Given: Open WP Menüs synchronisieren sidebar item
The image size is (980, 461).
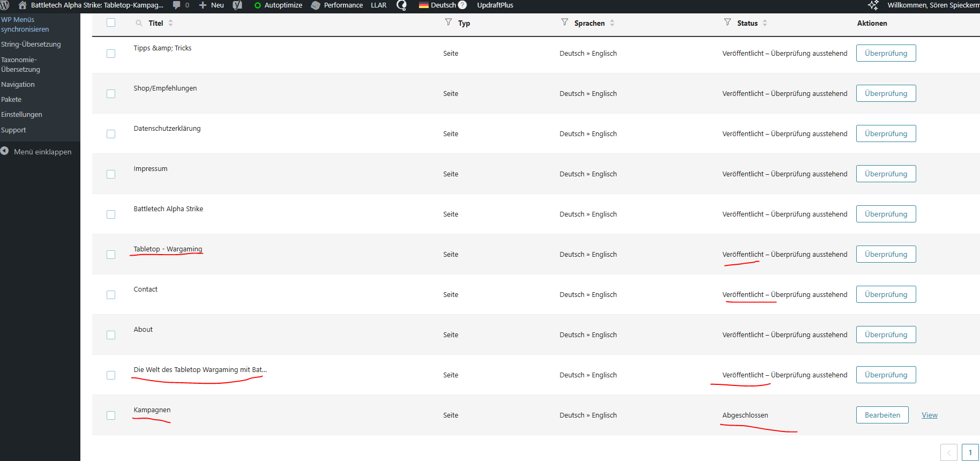Looking at the screenshot, I should [x=25, y=25].
